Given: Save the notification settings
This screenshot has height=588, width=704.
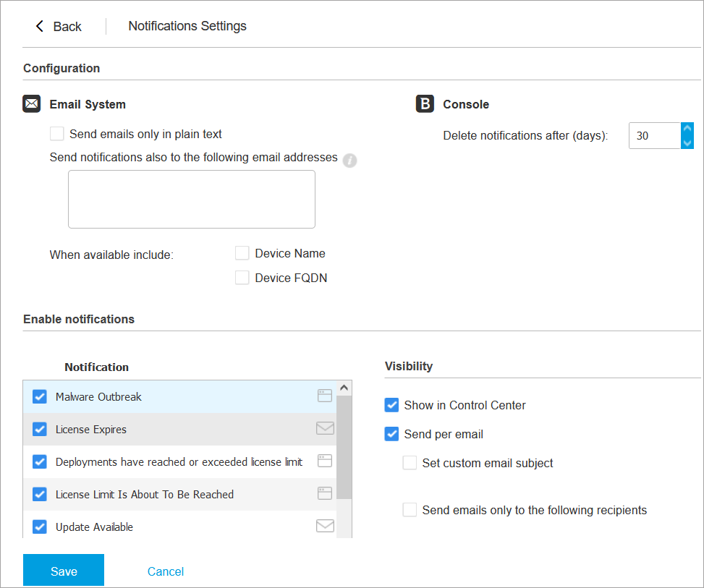Looking at the screenshot, I should click(64, 571).
